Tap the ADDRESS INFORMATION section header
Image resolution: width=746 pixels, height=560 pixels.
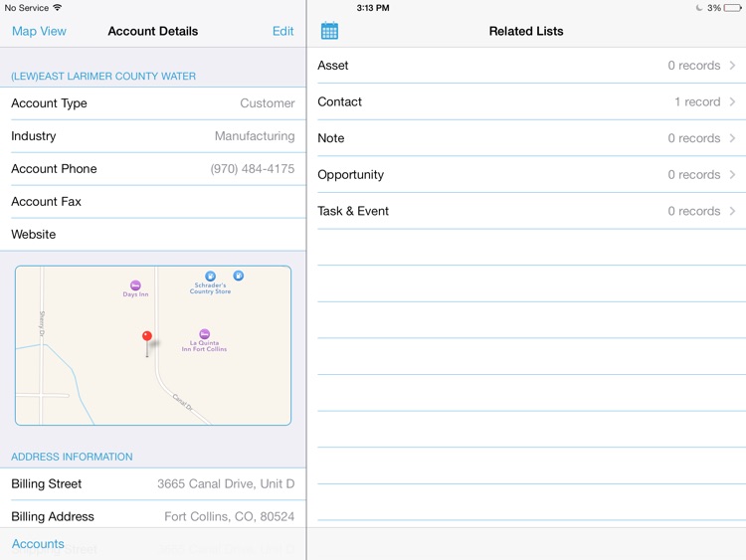click(x=72, y=457)
